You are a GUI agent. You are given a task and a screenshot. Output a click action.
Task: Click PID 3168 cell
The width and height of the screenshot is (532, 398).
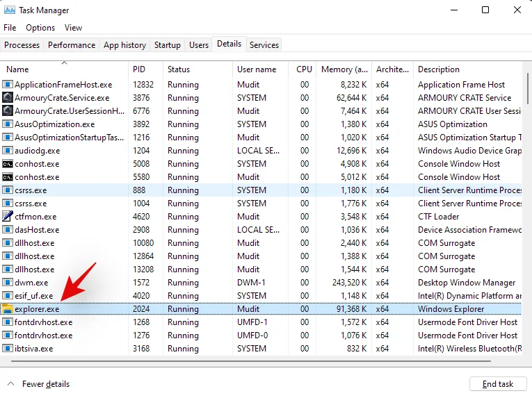point(140,349)
